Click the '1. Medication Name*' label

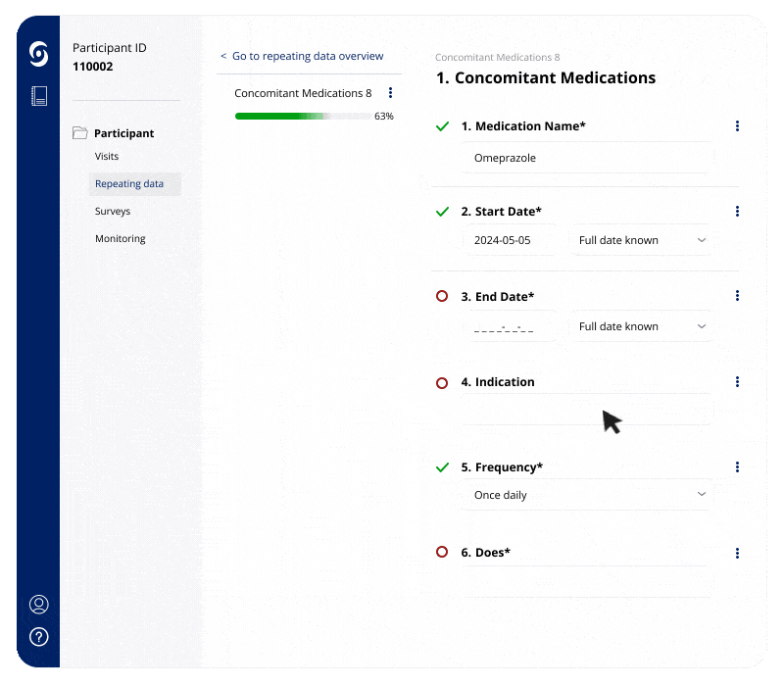pyautogui.click(x=523, y=126)
